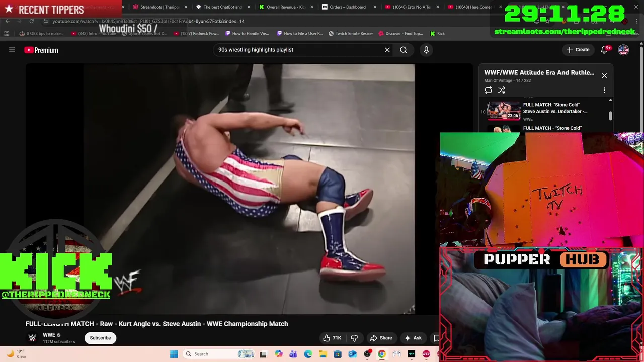Screen dimensions: 644x362
Task: Switch to the Streamloots browser tab
Action: 160,7
